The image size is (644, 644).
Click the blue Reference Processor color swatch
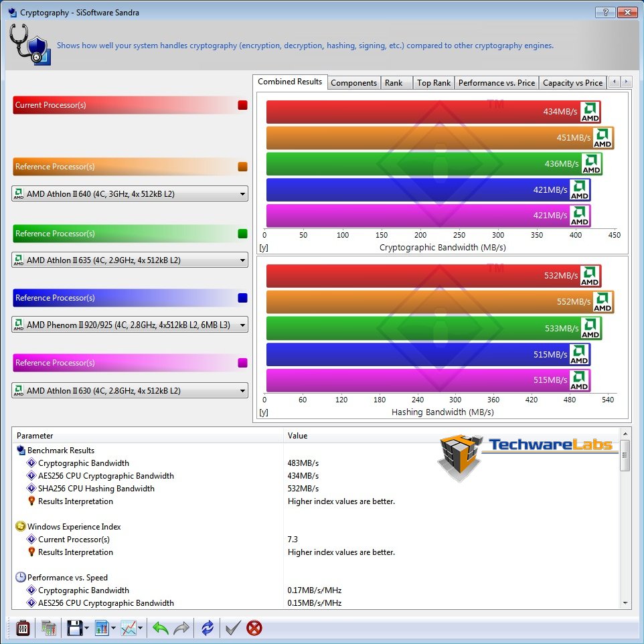tap(242, 298)
